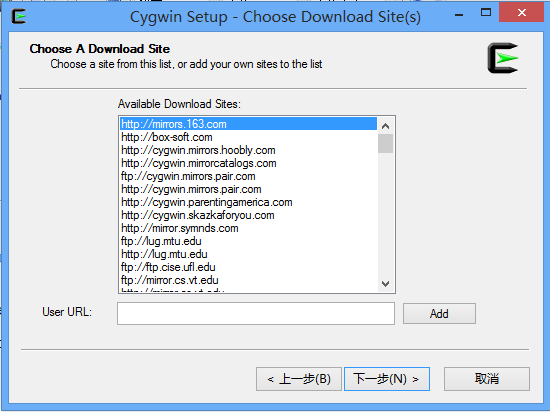
Task: Pick the ftp://cygwin.mirrors.pair.com site
Action: 248,176
